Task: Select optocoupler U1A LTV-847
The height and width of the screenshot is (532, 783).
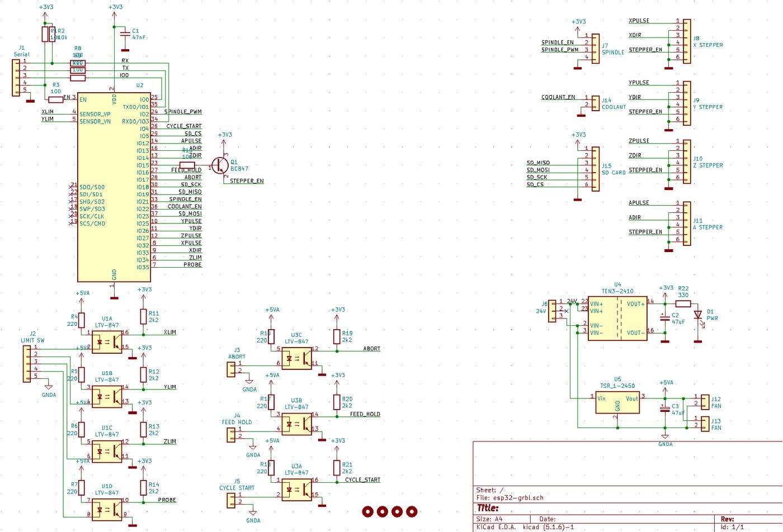Action: 107,341
